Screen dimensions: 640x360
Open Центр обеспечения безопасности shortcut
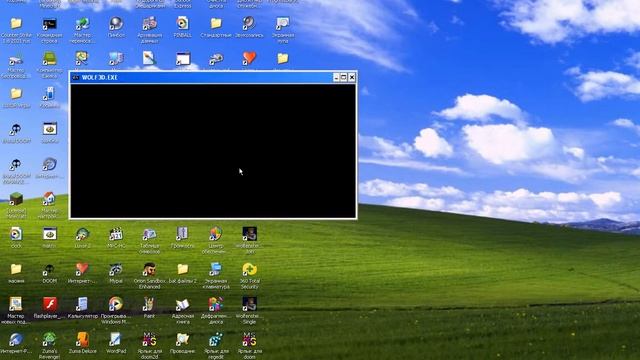(216, 234)
